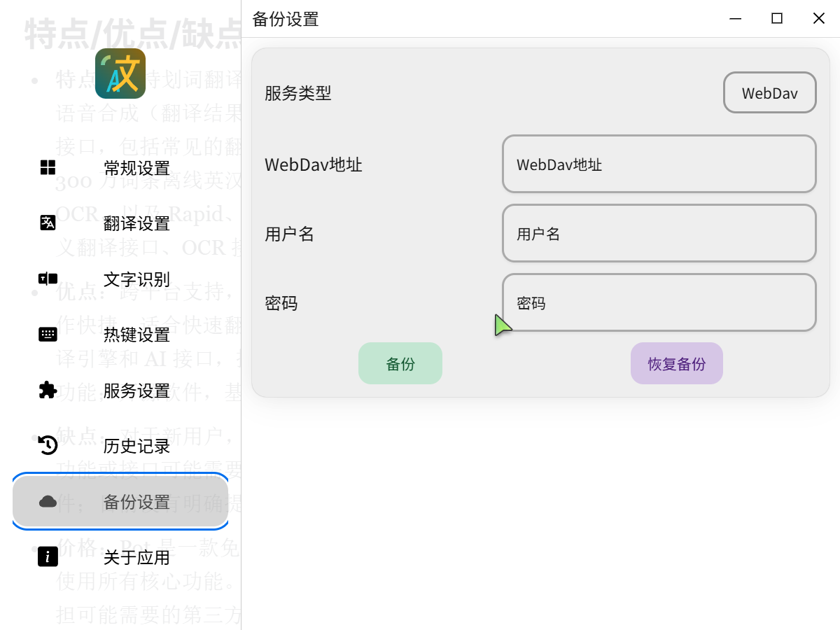The image size is (840, 630).
Task: Click the text recognition OCR icon
Action: point(48,279)
